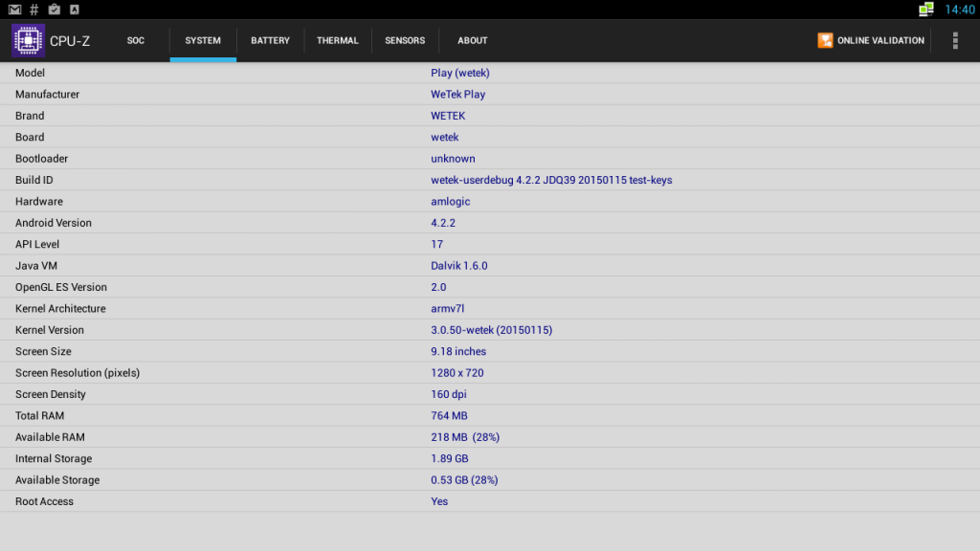Open the ABOUT tab

coord(473,40)
